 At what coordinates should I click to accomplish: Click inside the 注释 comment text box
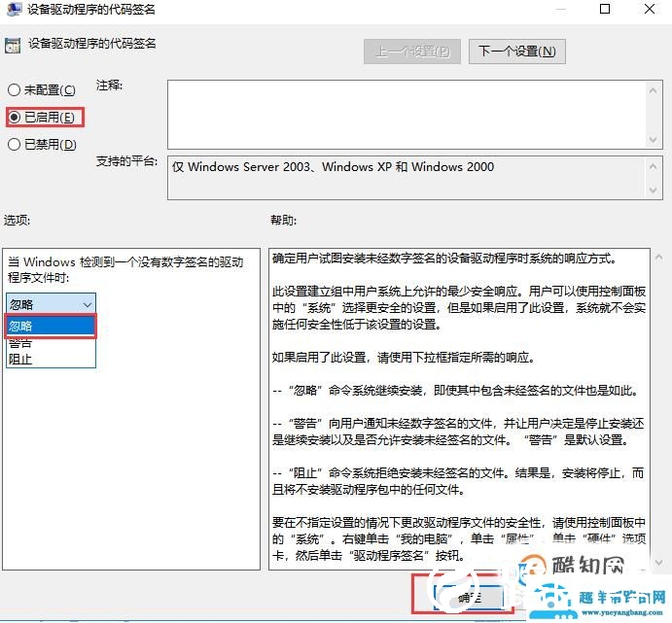coord(407,115)
